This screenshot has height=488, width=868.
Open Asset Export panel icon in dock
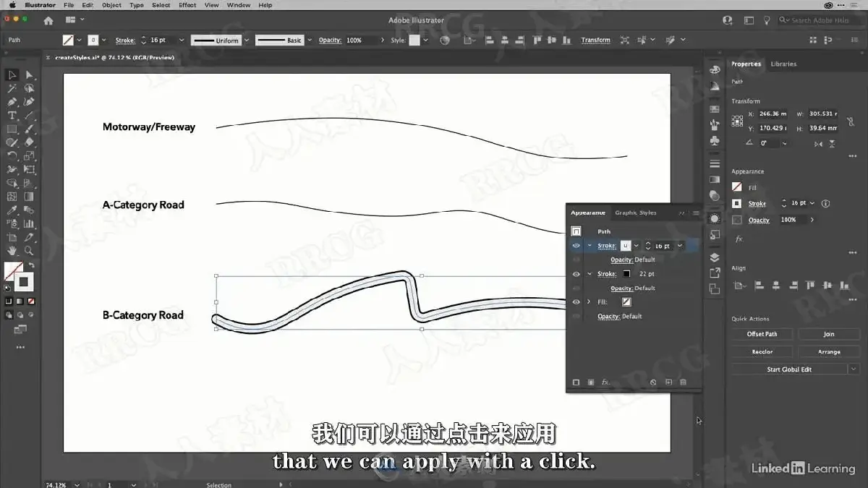[715, 273]
